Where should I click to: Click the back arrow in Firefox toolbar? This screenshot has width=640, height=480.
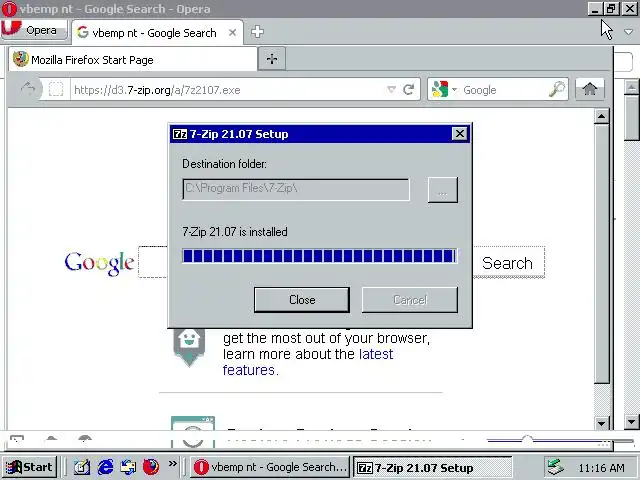coord(28,89)
